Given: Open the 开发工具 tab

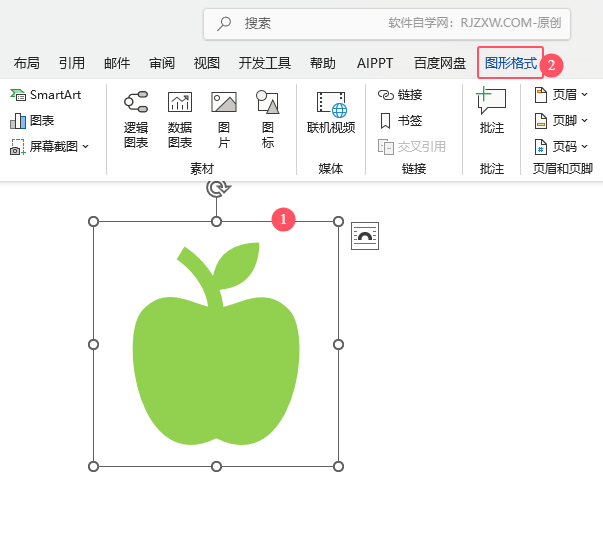Looking at the screenshot, I should pos(265,63).
